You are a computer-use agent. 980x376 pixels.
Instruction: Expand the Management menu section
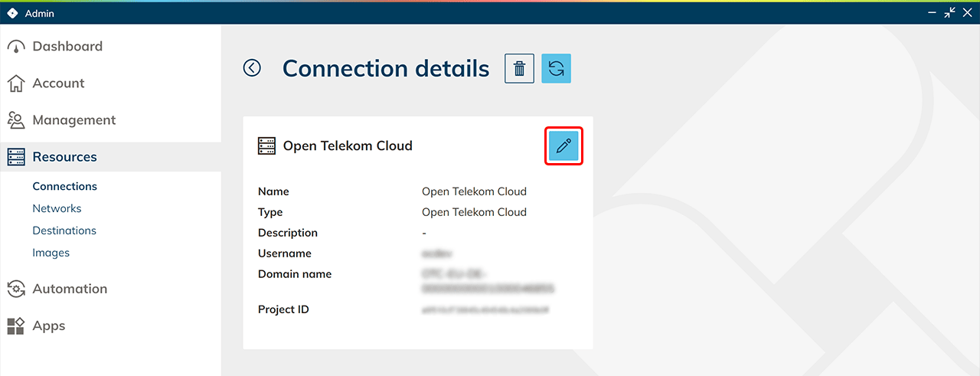tap(73, 120)
